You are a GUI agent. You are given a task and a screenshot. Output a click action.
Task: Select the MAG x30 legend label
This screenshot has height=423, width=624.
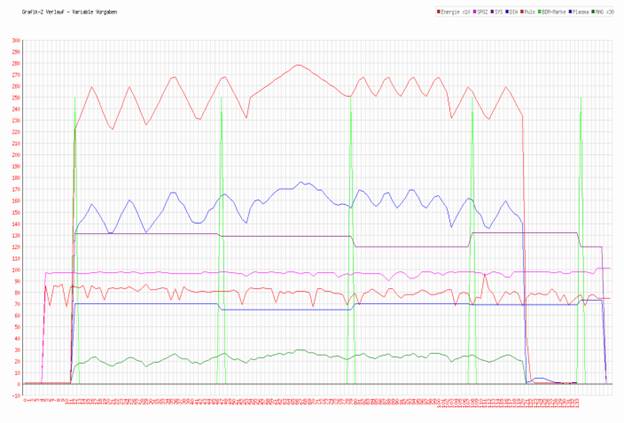605,12
